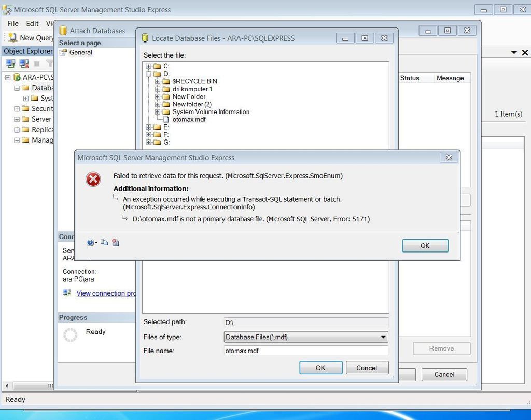Collapse the ARA-PC server node in Object Explorer
The width and height of the screenshot is (531, 420).
8,78
